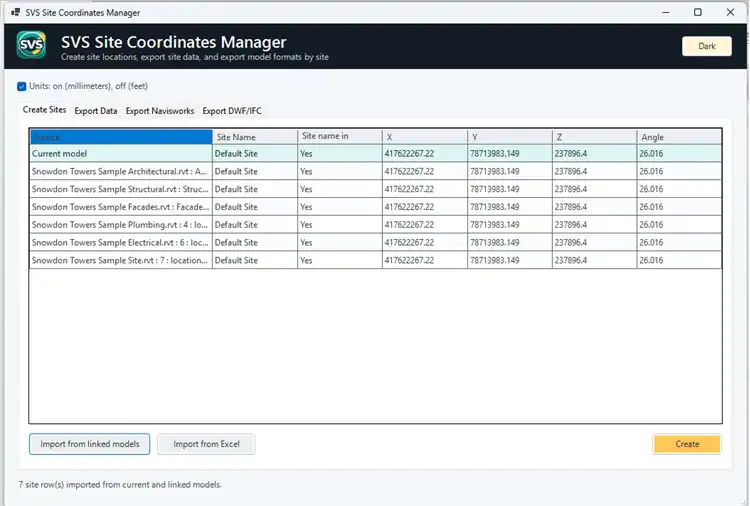Toggle the Units millimeters checkbox
The height and width of the screenshot is (506, 750).
coord(22,86)
